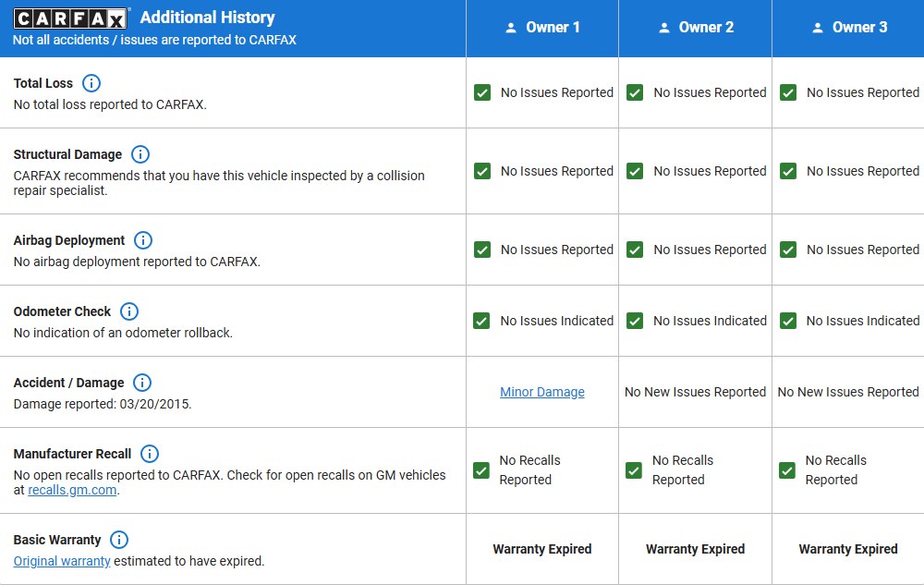This screenshot has height=585, width=924.
Task: Click the Accident / Damage row title
Action: click(x=69, y=383)
